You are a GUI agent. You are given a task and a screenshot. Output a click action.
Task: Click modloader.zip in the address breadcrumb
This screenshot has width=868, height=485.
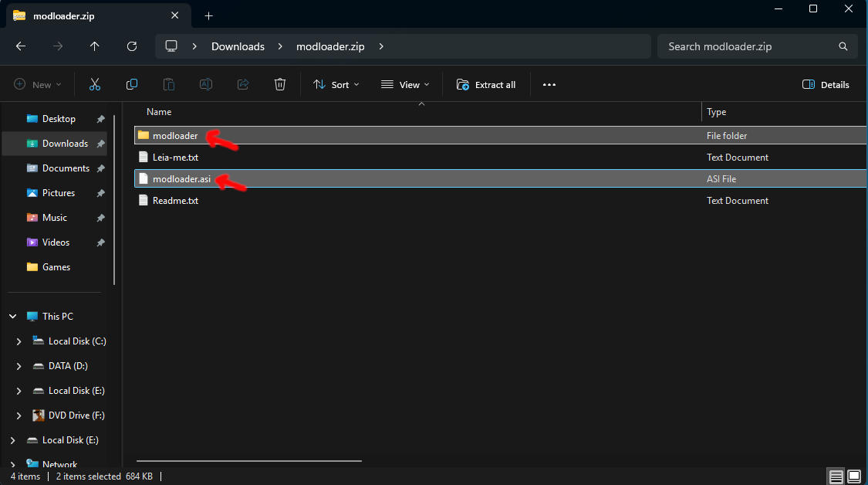[x=330, y=46]
